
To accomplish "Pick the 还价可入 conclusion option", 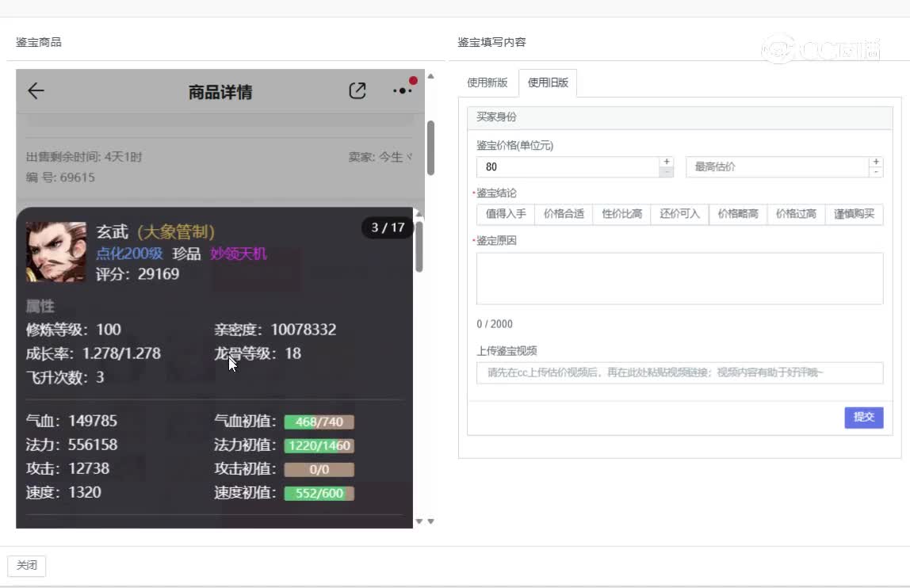I will click(x=679, y=214).
